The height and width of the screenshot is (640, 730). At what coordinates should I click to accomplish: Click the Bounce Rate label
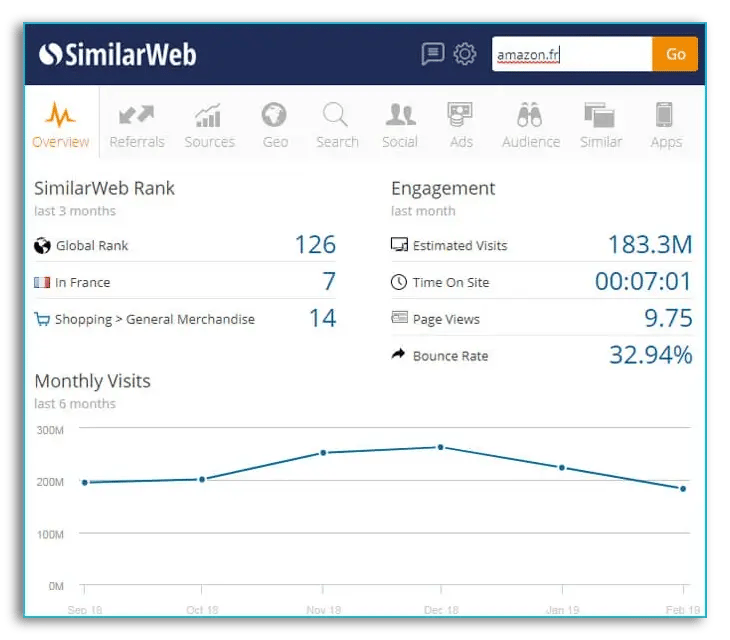point(450,356)
